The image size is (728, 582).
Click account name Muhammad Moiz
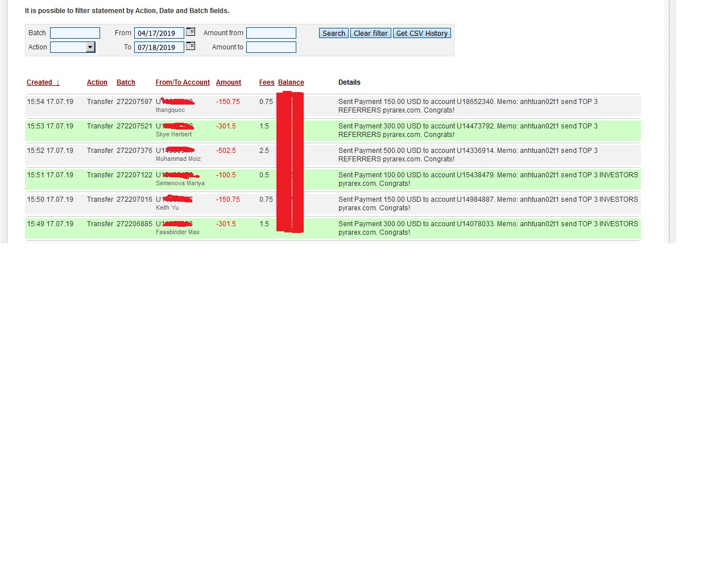click(x=178, y=159)
